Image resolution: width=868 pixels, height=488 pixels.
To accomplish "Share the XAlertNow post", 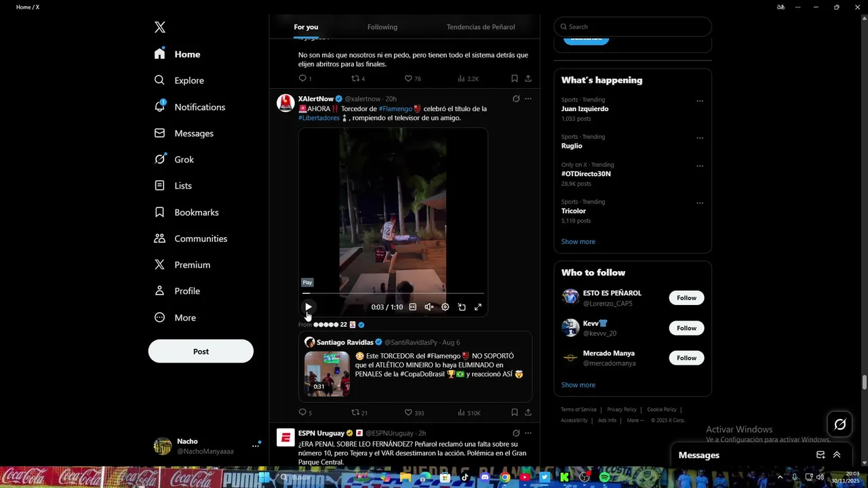I will coord(528,413).
